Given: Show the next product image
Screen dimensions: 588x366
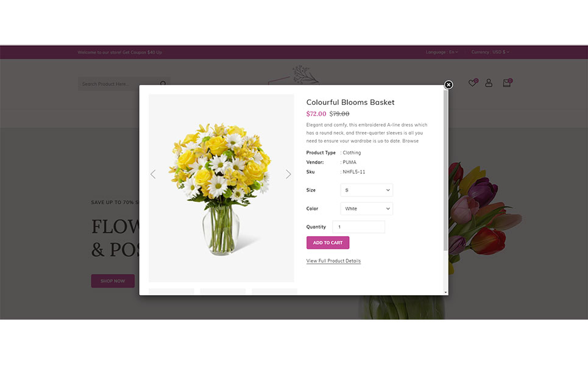Looking at the screenshot, I should click(x=288, y=174).
